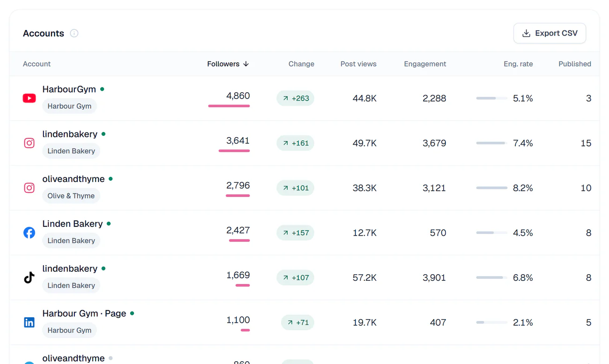This screenshot has height=364, width=609.
Task: Select the 1,669 followers value
Action: point(238,275)
